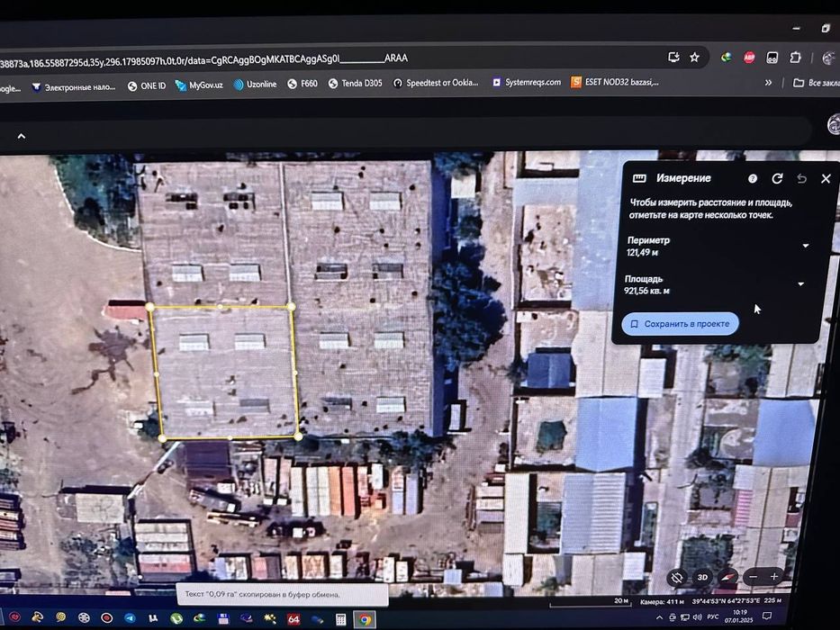Open the floppy disk save app in taskbar
This screenshot has height=630, width=840.
[x=223, y=619]
